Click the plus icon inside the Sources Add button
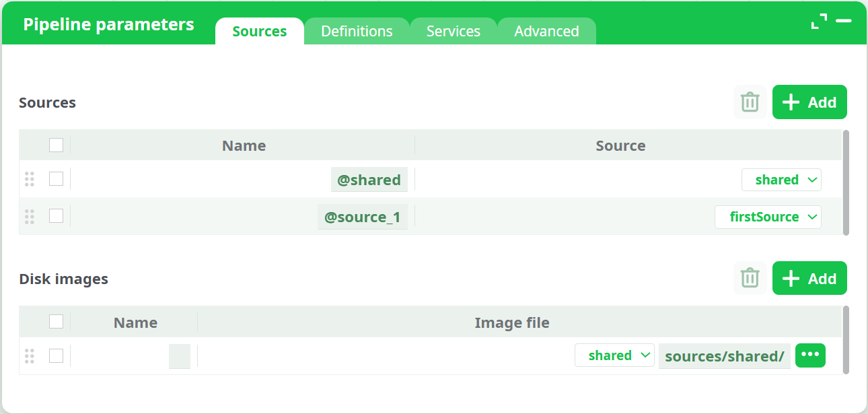The height and width of the screenshot is (414, 868). 791,102
